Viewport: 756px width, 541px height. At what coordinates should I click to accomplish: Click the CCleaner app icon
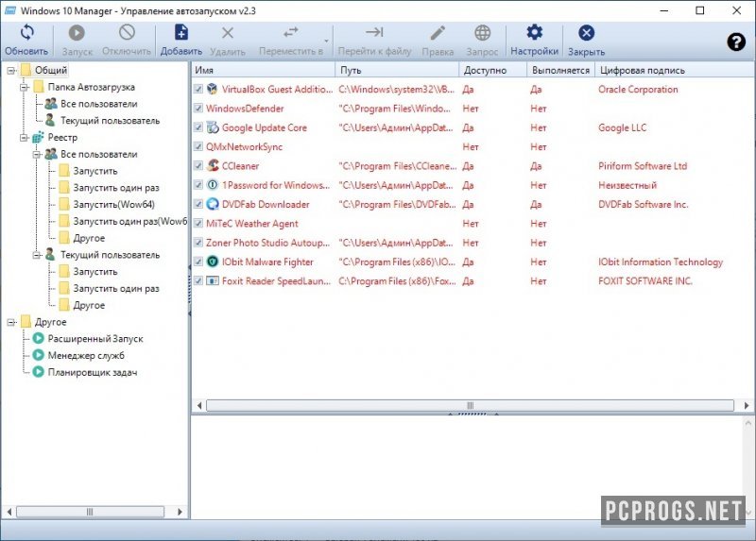coord(212,166)
